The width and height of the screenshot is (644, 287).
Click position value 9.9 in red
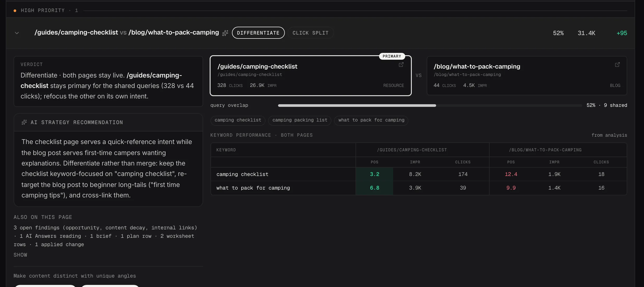[x=511, y=188]
